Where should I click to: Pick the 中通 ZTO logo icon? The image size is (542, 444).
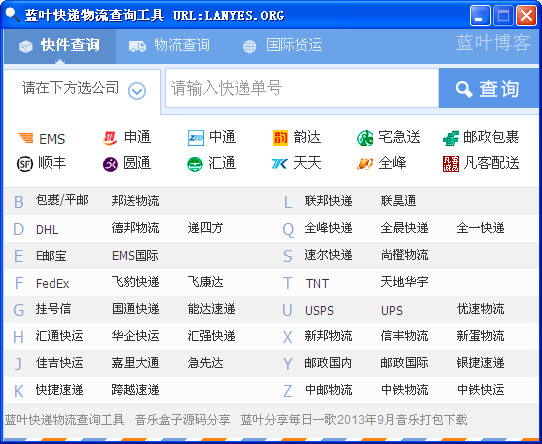click(196, 138)
